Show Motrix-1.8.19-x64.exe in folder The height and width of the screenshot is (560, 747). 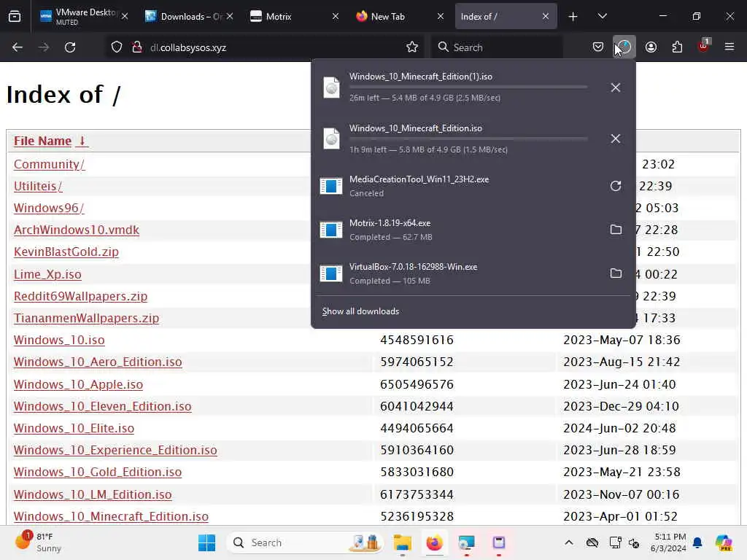click(616, 230)
